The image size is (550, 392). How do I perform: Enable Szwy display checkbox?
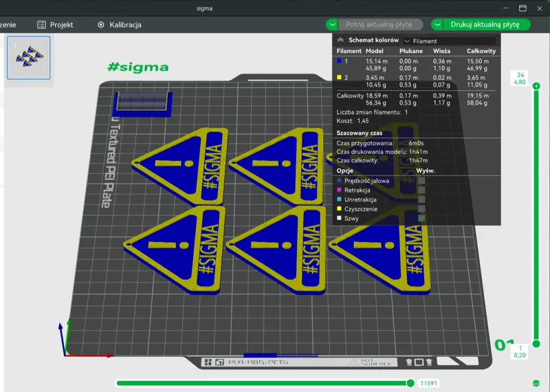point(421,218)
